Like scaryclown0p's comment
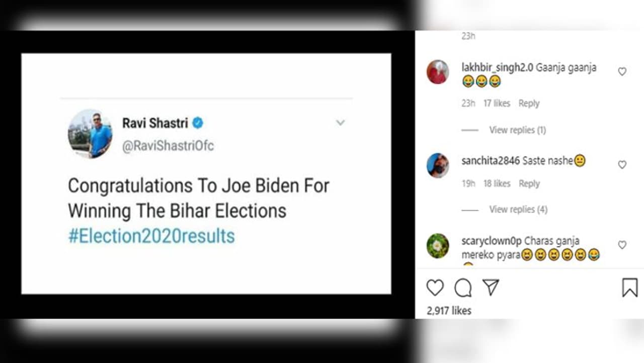This screenshot has width=644, height=363. tap(622, 245)
